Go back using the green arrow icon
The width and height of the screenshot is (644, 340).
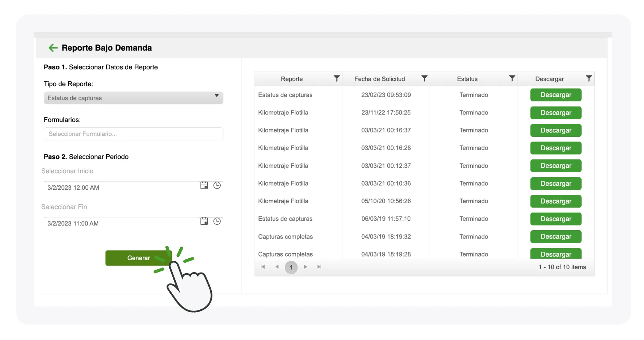[x=53, y=48]
